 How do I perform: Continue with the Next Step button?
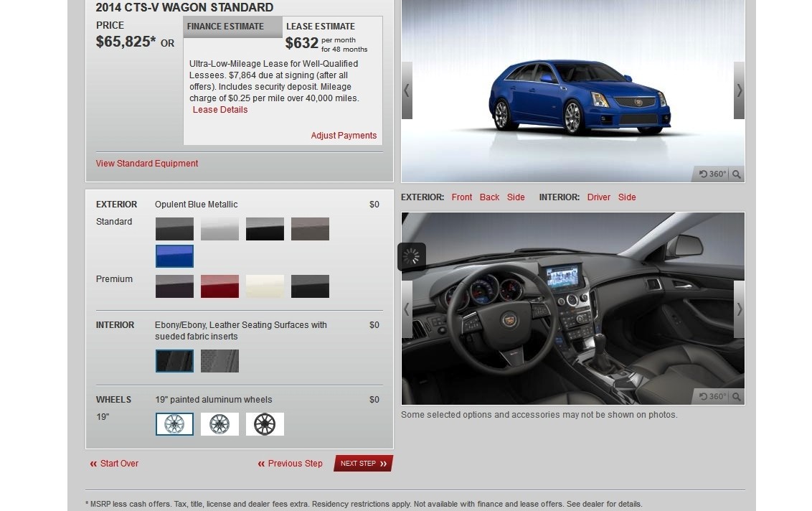pos(363,464)
